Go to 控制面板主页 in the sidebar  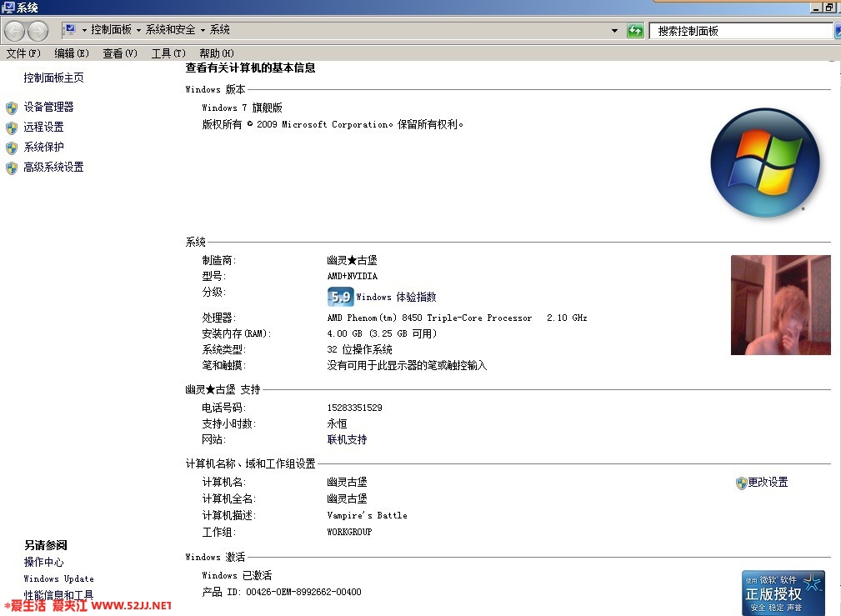pos(53,78)
